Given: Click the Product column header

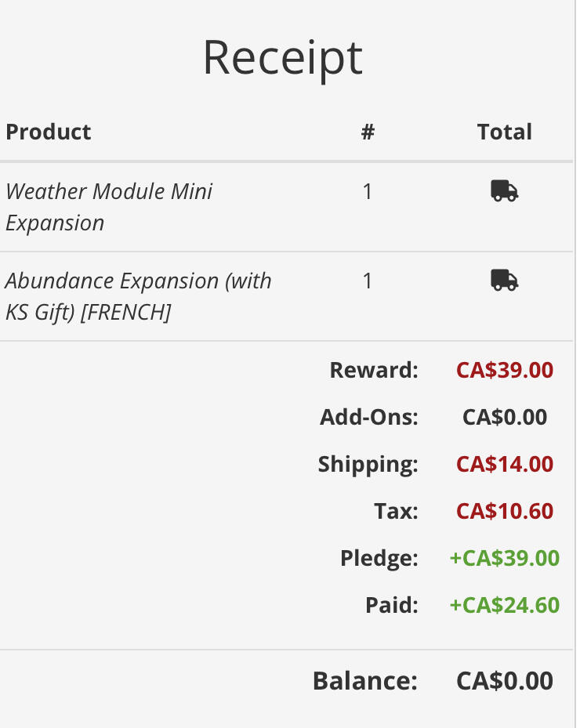Looking at the screenshot, I should (49, 132).
